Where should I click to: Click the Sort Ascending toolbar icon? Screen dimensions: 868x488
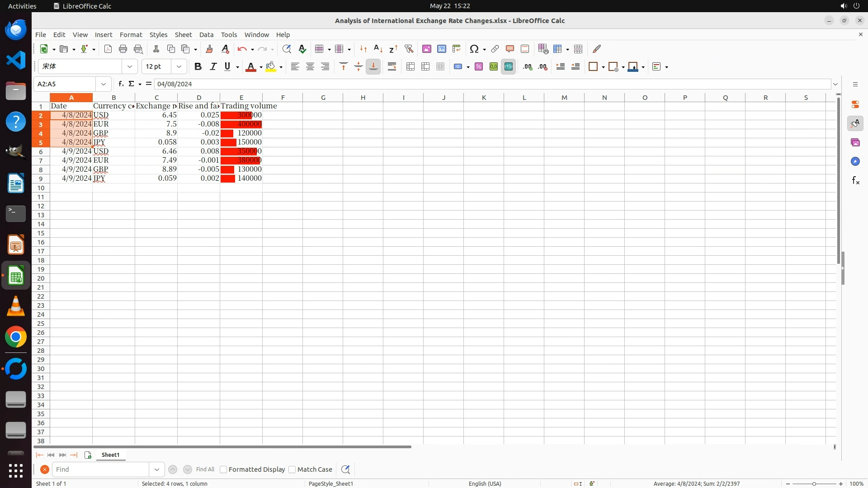click(x=378, y=49)
